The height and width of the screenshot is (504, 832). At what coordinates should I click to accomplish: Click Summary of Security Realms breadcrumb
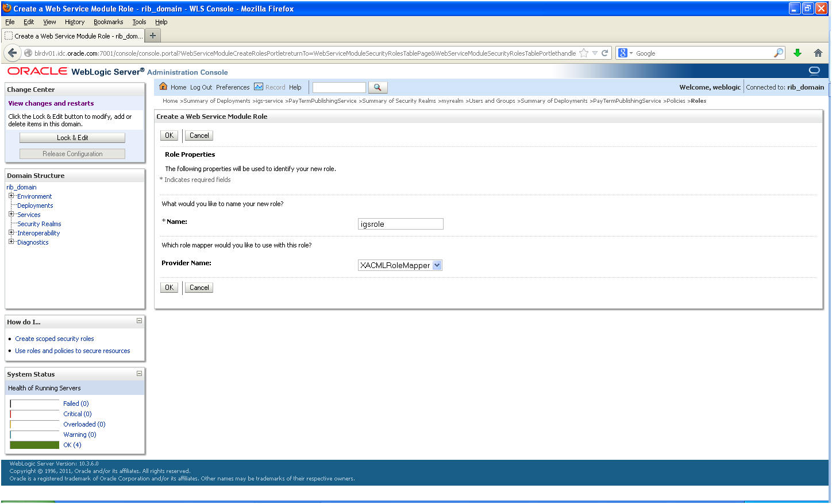coord(399,101)
